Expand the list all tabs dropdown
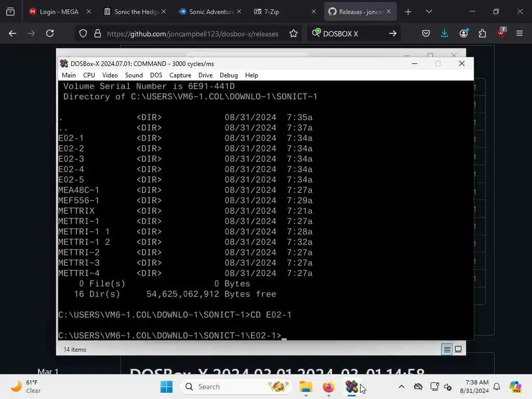This screenshot has width=532, height=399. click(x=429, y=12)
